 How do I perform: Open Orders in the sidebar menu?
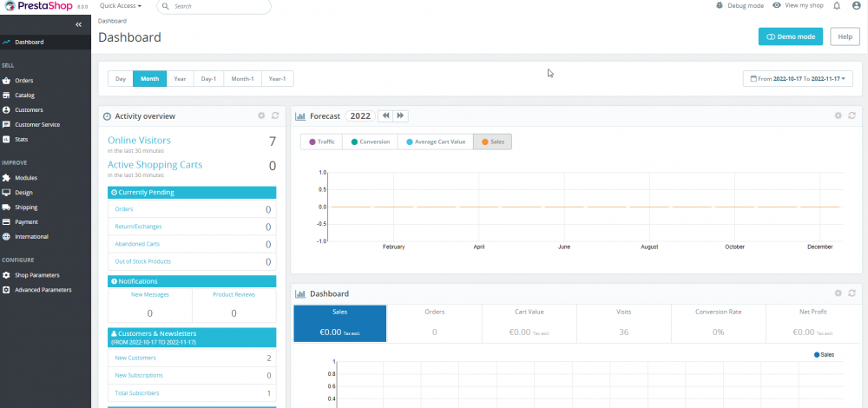(23, 81)
